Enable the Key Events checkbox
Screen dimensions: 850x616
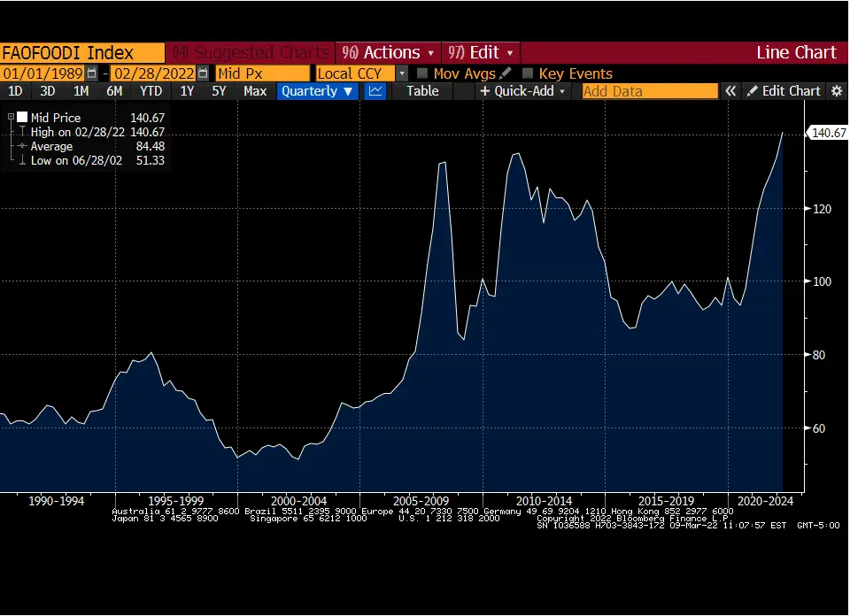point(527,73)
